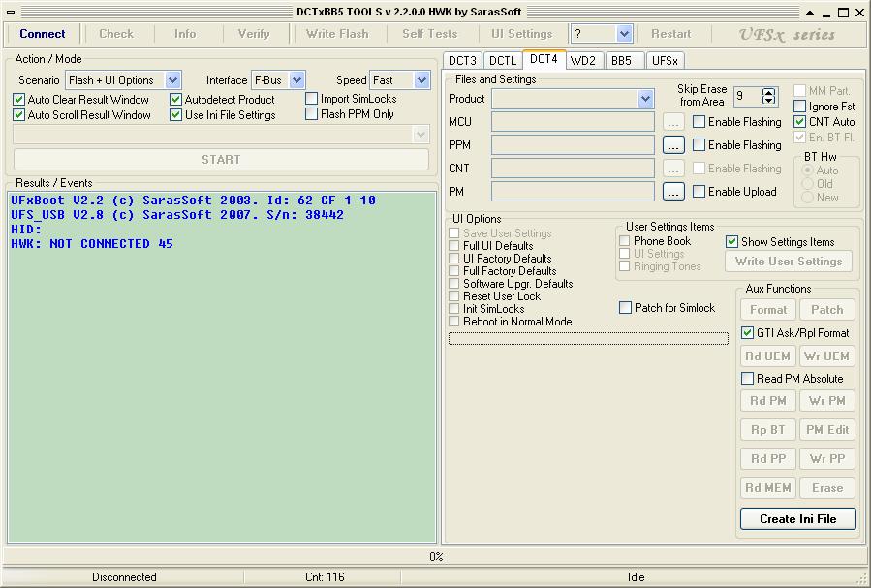Click the Check toolbar button
This screenshot has height=588, width=871.
tap(116, 34)
